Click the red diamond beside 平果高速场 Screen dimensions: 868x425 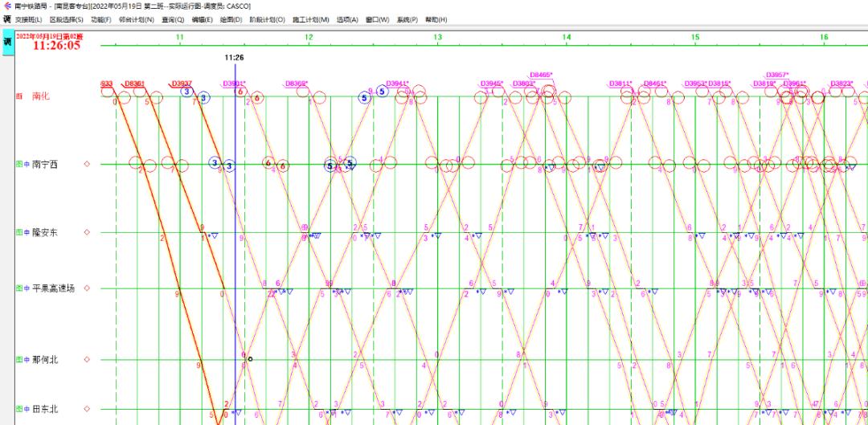click(x=87, y=288)
